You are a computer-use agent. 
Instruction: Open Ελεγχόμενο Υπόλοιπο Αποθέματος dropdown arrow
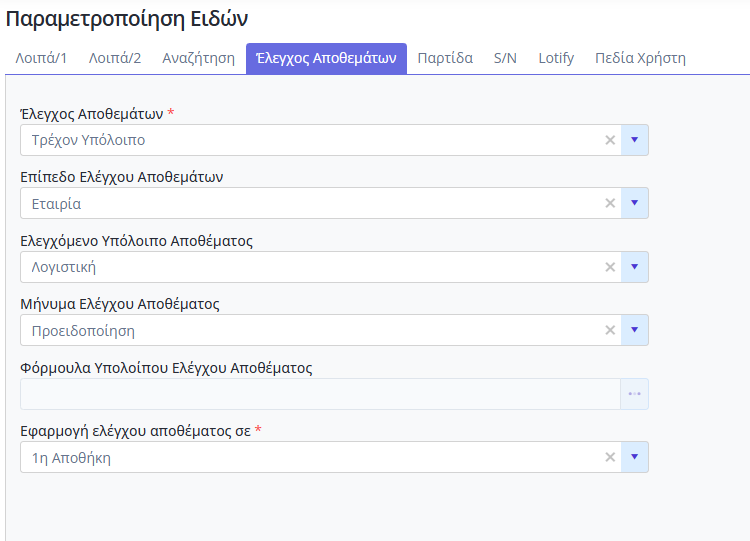[635, 266]
